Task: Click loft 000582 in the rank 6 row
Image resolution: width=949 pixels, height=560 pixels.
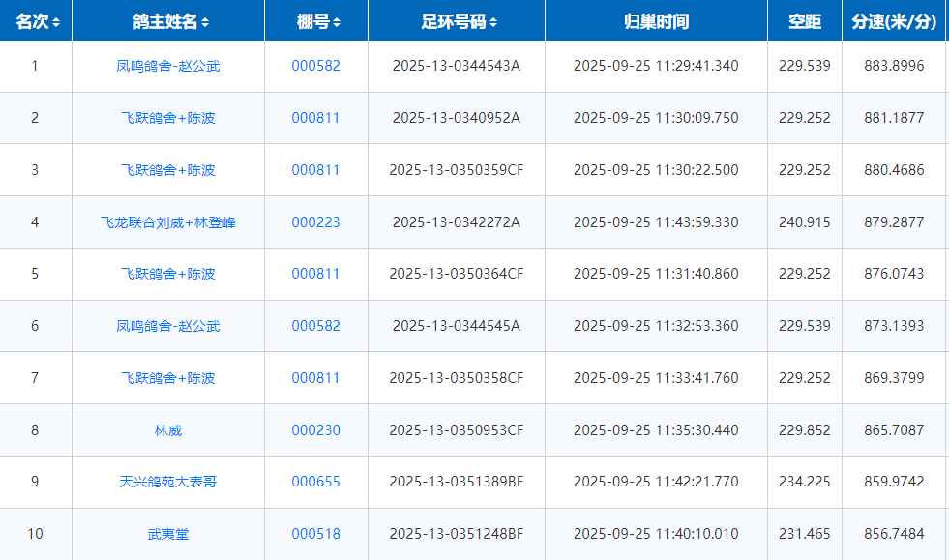Action: pos(315,326)
